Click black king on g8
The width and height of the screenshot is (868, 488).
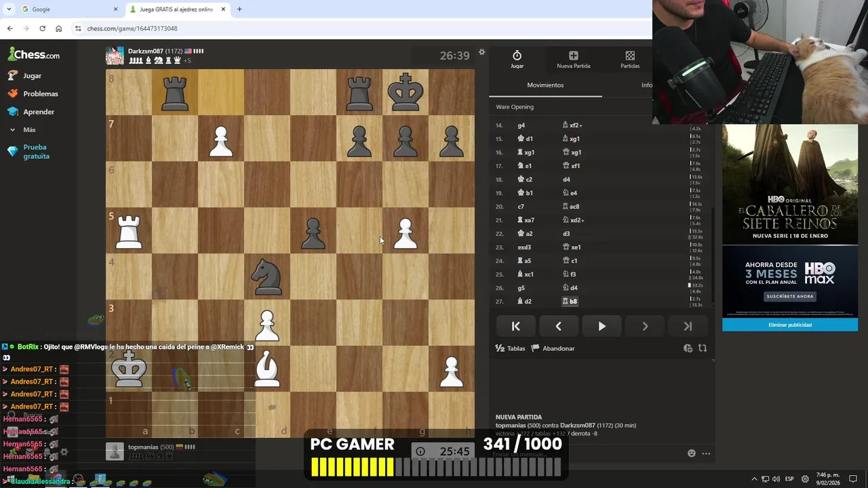click(x=406, y=92)
